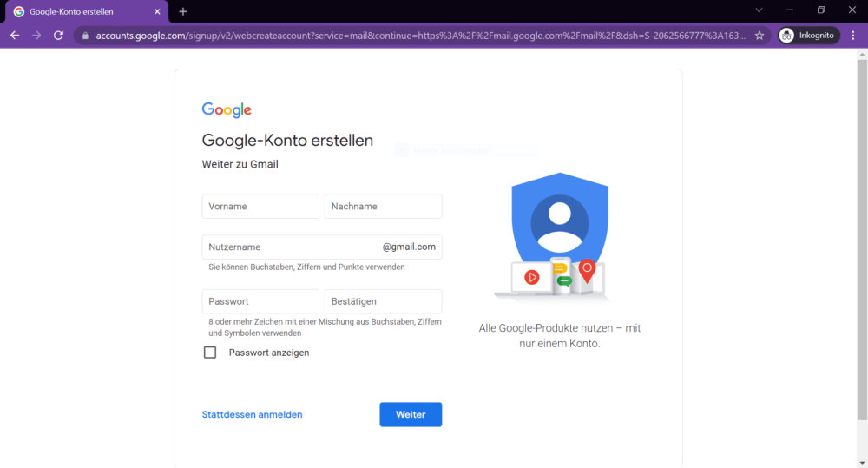This screenshot has height=468, width=868.
Task: Click the blue Weiter button
Action: coord(411,414)
